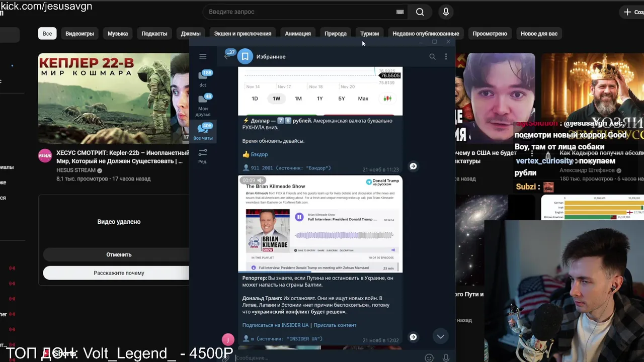Click the Прислать контент link
The height and width of the screenshot is (362, 644).
[x=335, y=325]
